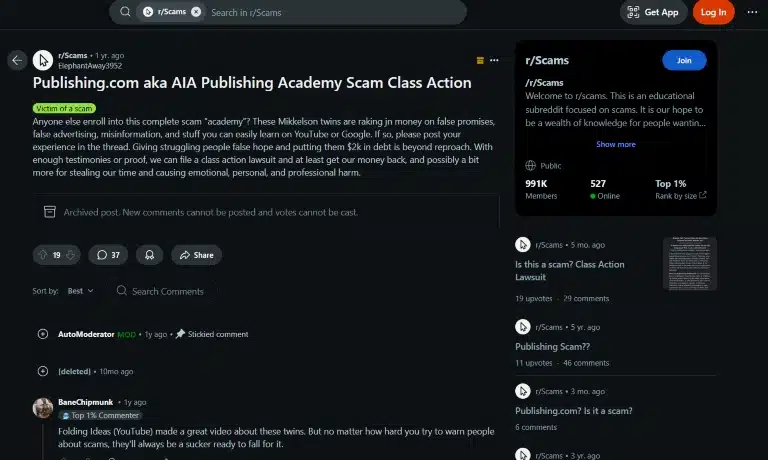Image resolution: width=768 pixels, height=460 pixels.
Task: Share this post
Action: coord(196,255)
